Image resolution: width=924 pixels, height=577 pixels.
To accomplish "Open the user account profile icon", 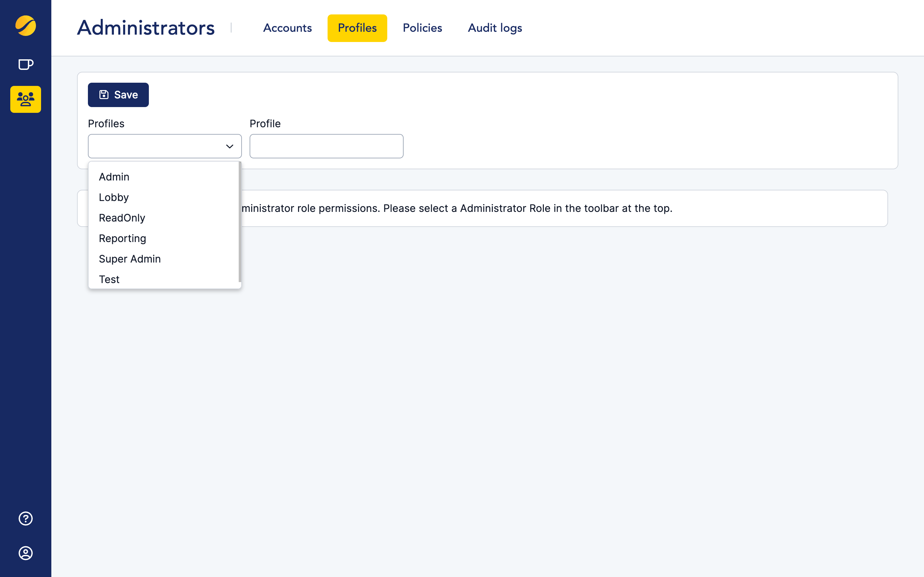I will [26, 553].
